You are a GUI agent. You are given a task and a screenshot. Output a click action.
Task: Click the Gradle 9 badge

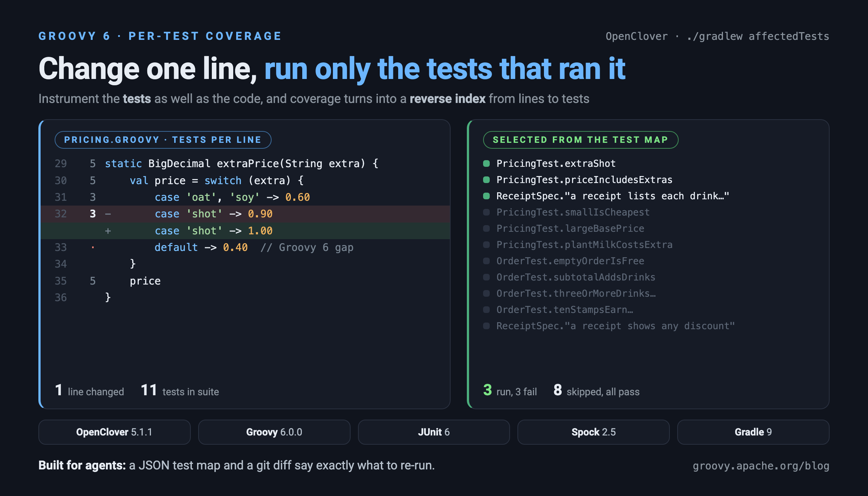[753, 432]
